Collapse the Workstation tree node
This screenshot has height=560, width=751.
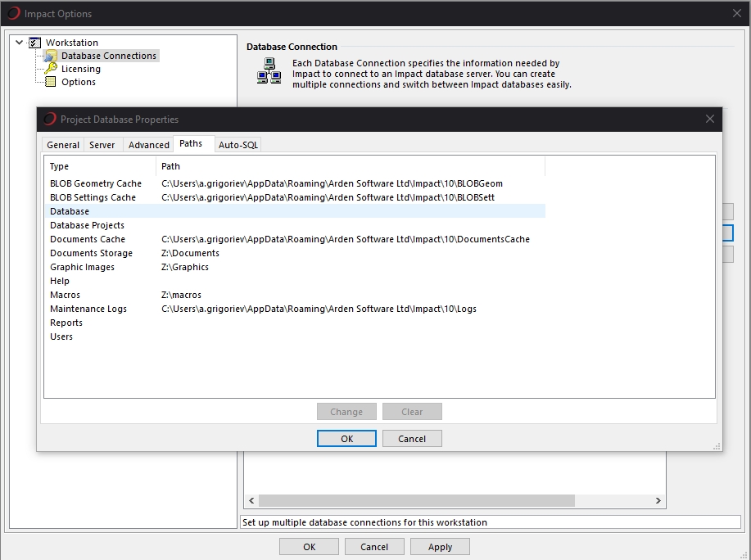[x=20, y=43]
